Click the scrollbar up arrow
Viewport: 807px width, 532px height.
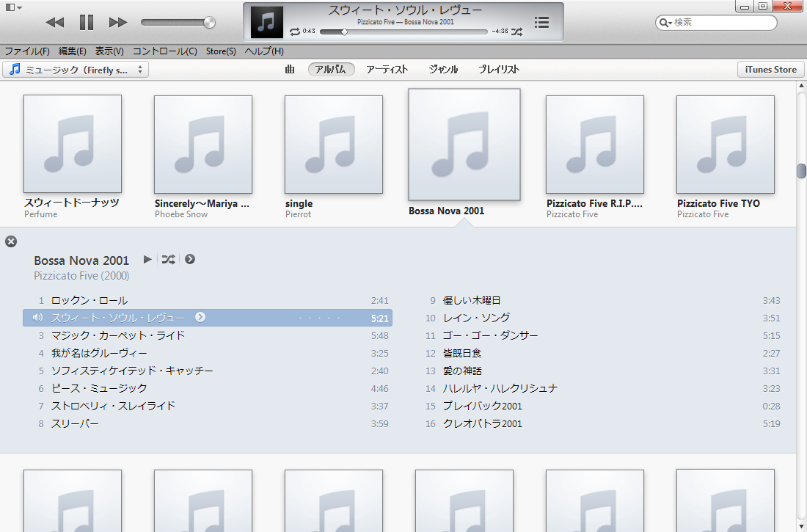pyautogui.click(x=801, y=86)
